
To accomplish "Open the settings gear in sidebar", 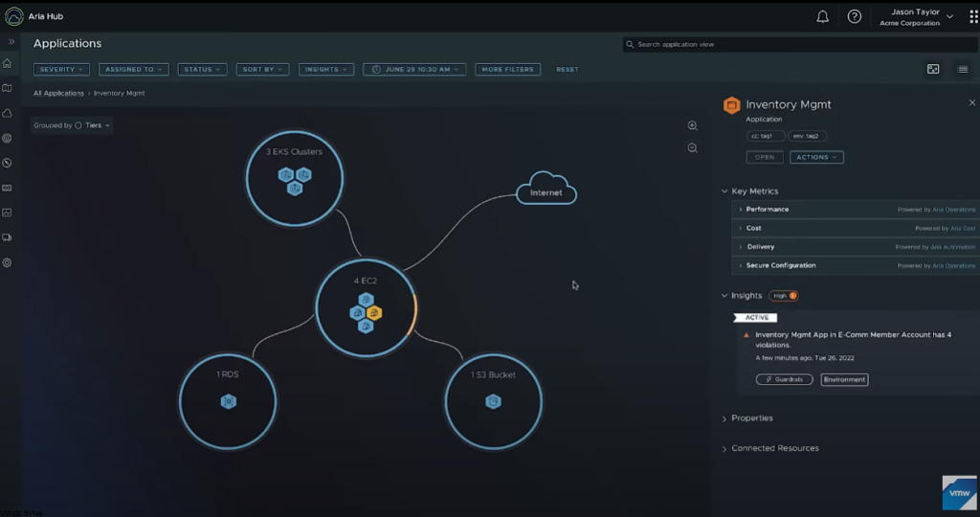I will pos(8,263).
